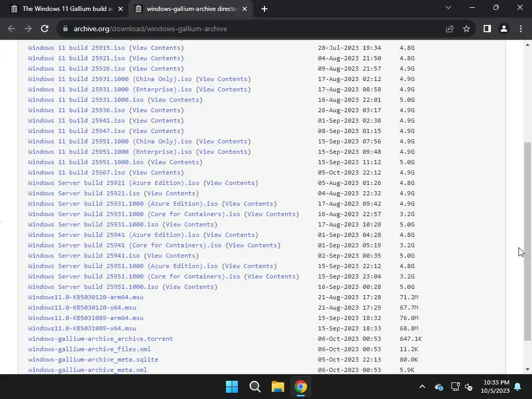The height and width of the screenshot is (399, 532).
Task: View Contents of Windows 11 build 25931.1000.iso
Action: point(175,100)
